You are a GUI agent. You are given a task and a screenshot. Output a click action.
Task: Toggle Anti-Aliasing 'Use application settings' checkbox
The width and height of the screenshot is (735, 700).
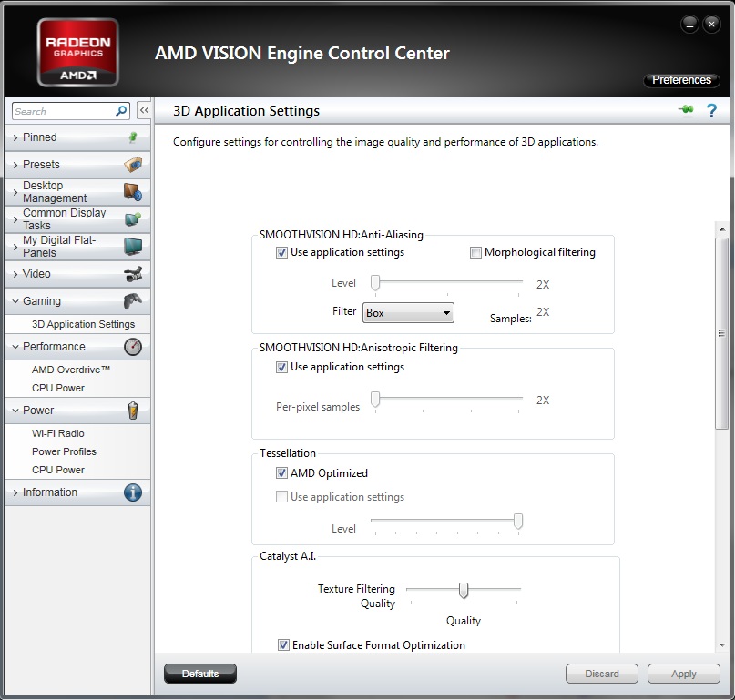281,252
